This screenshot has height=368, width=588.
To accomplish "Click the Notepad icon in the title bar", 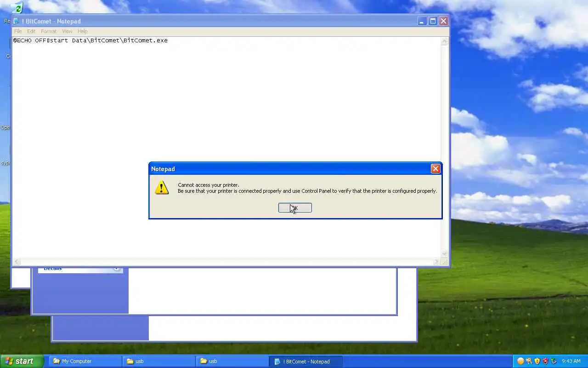I will pos(16,21).
